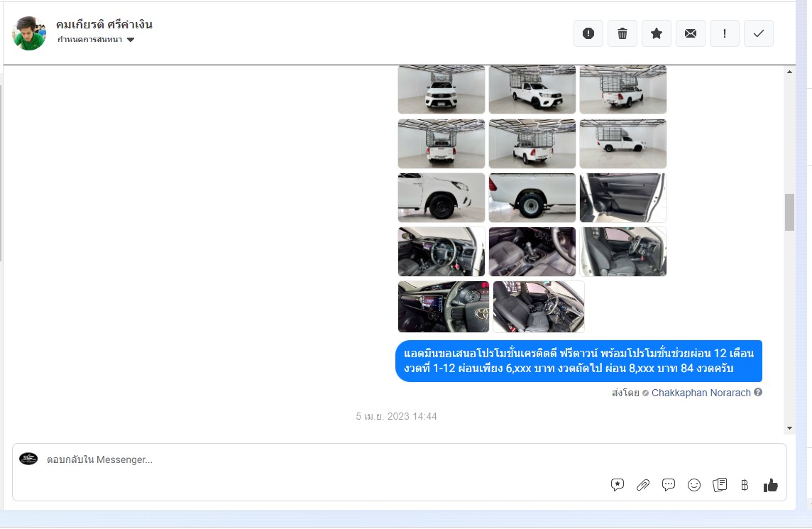Open Toyota steering wheel and screen photo
Image resolution: width=812 pixels, height=529 pixels.
click(x=444, y=307)
